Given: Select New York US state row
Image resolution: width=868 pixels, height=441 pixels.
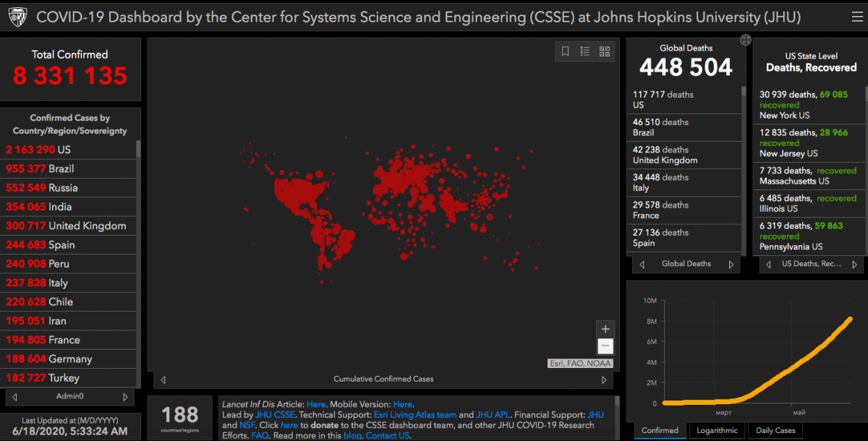Looking at the screenshot, I should [808, 105].
